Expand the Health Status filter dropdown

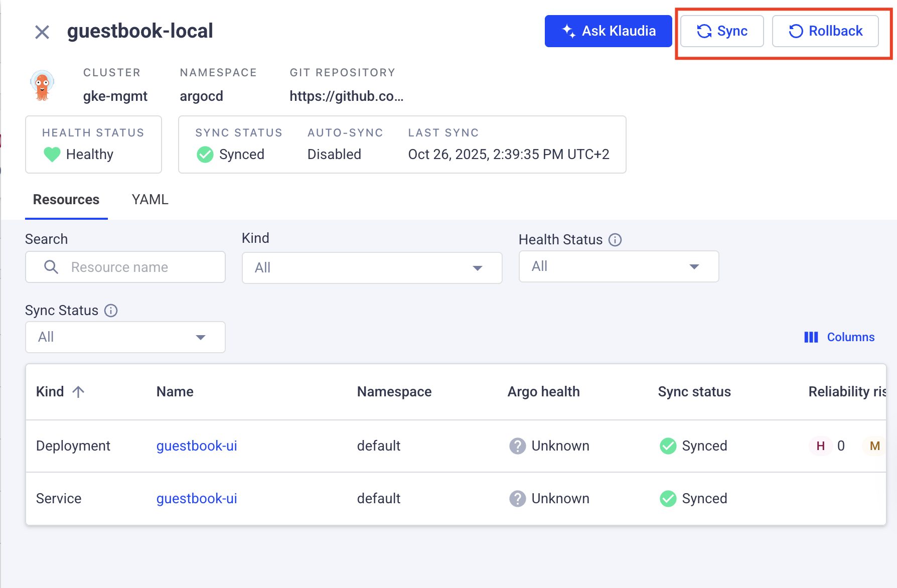[x=618, y=266]
